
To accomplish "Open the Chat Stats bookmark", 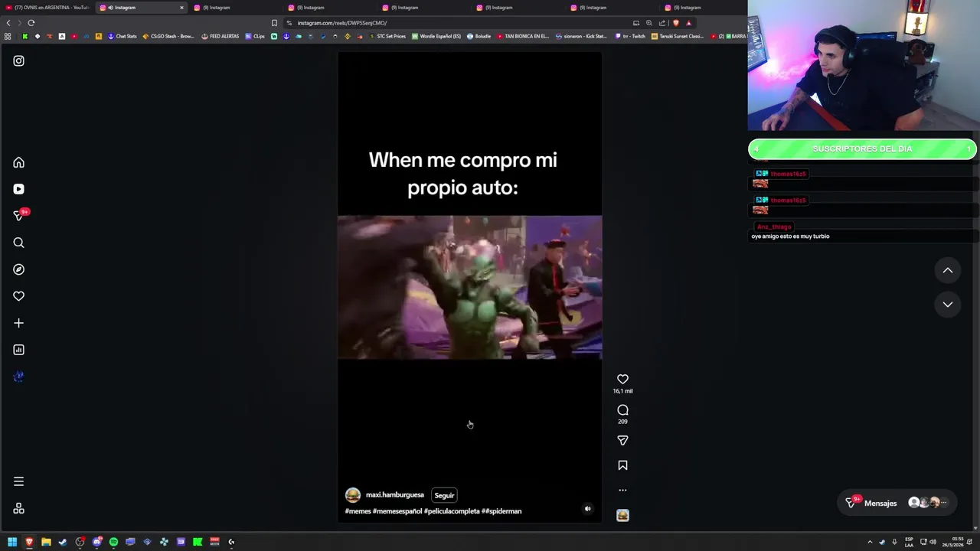I will pos(122,36).
